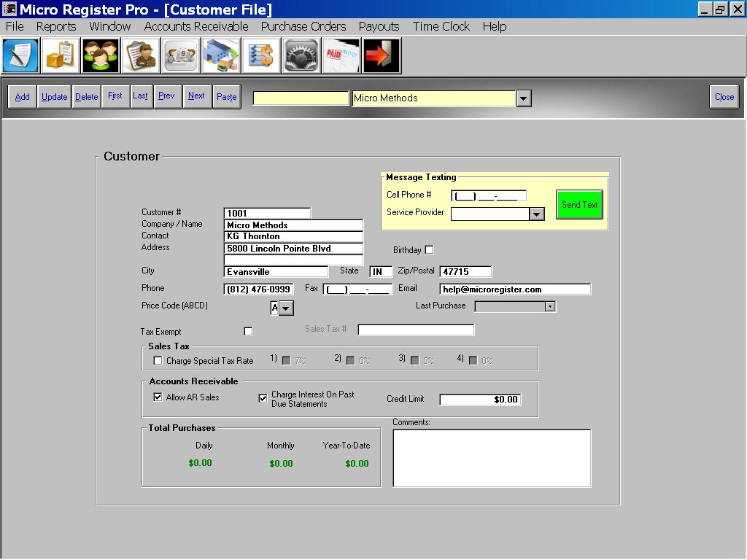Toggle the Birthday checkbox
Image resolution: width=747 pixels, height=560 pixels.
pyautogui.click(x=429, y=249)
